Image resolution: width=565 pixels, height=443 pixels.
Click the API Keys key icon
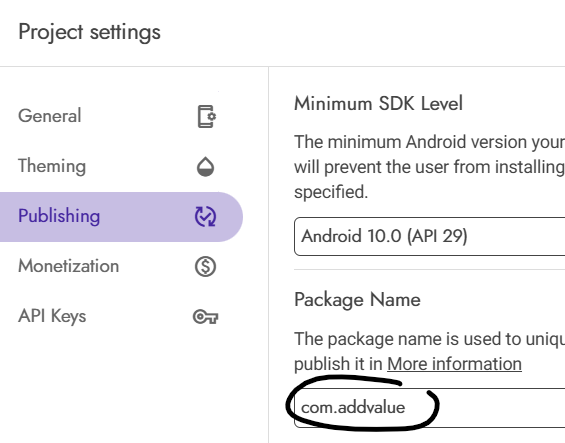pyautogui.click(x=205, y=317)
